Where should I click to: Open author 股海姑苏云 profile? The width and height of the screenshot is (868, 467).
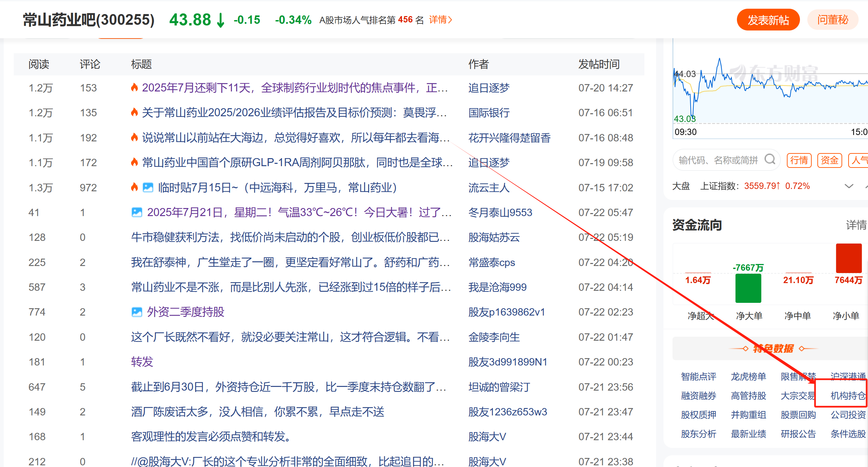[494, 237]
